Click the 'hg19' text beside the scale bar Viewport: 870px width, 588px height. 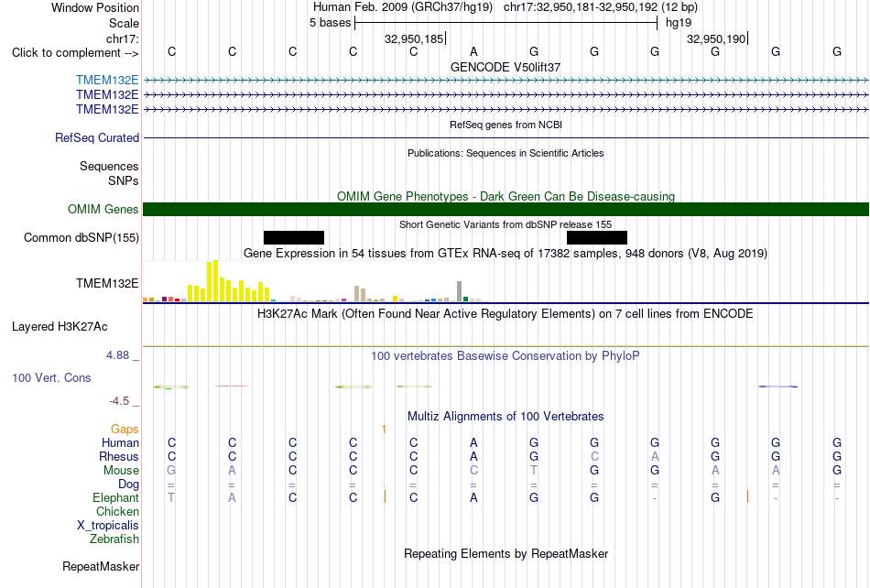679,23
